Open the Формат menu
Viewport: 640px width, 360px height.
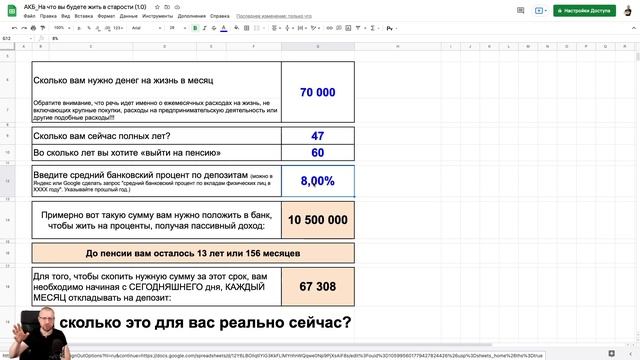[x=106, y=16]
